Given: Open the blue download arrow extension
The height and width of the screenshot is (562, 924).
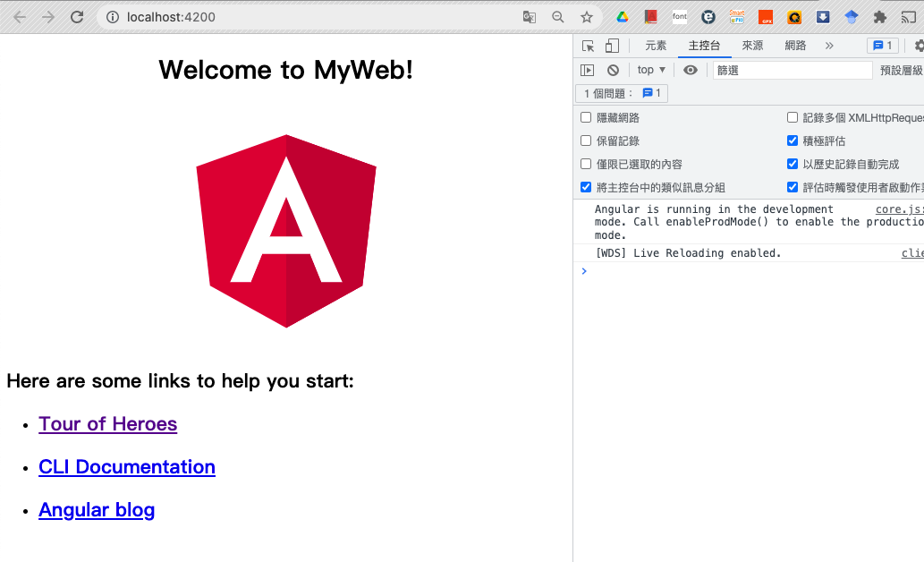Looking at the screenshot, I should click(x=823, y=17).
